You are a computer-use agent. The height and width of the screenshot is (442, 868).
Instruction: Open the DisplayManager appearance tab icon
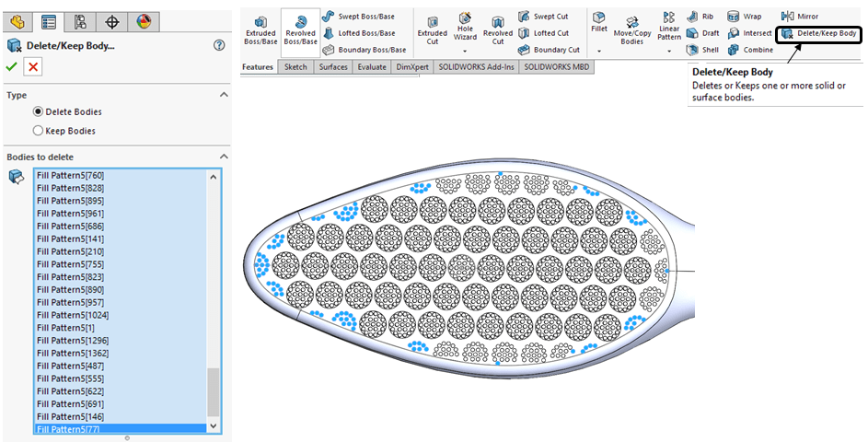[143, 21]
